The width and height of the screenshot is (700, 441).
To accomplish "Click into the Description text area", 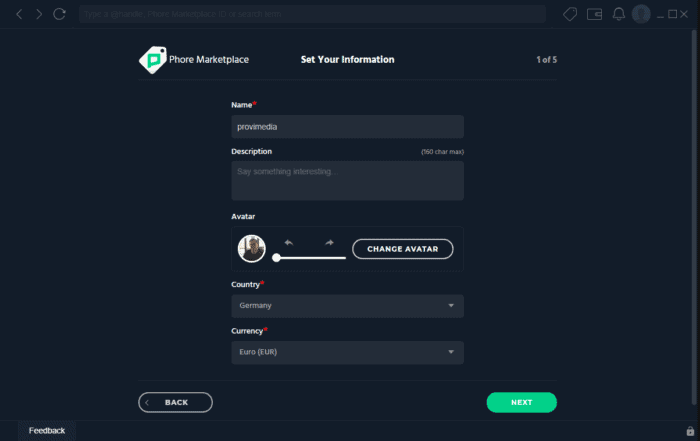I will tap(347, 181).
